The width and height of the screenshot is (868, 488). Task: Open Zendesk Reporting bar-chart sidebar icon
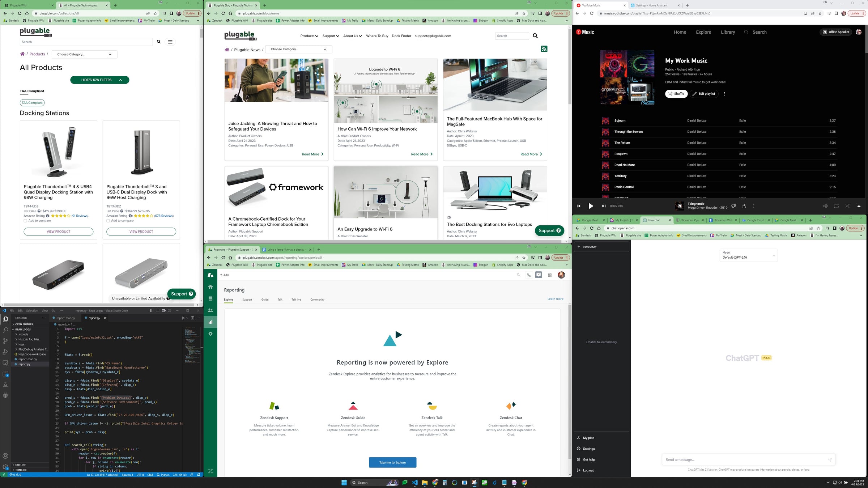click(x=210, y=322)
